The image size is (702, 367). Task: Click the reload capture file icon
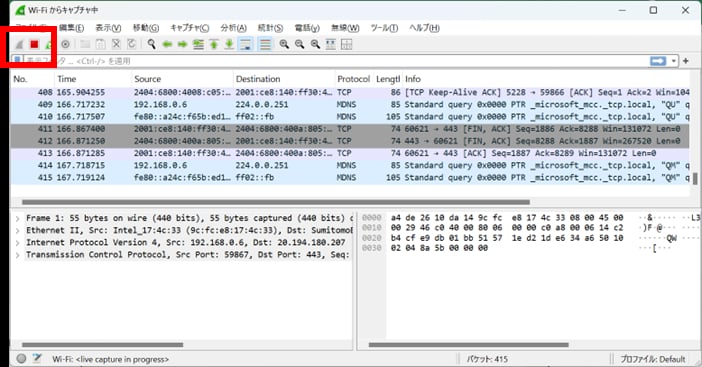pyautogui.click(x=132, y=44)
